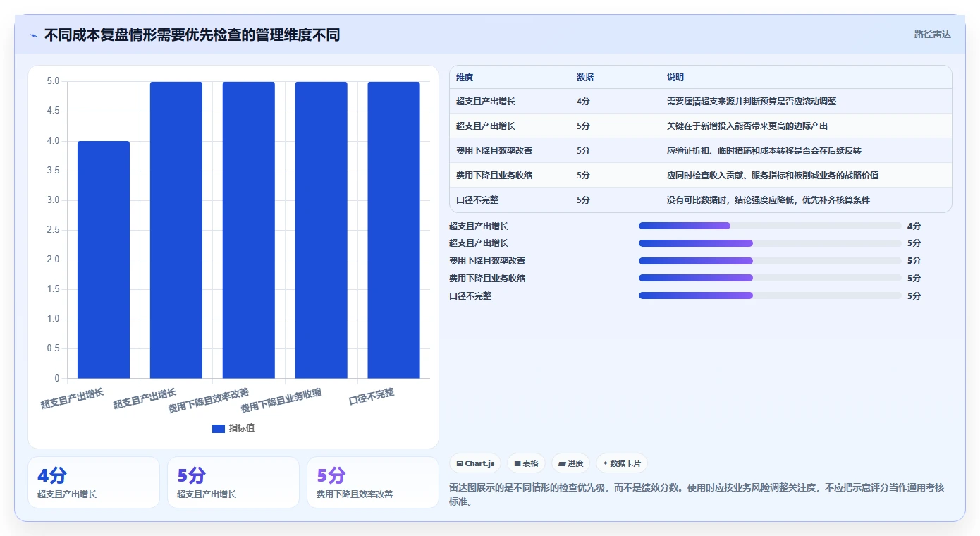The height and width of the screenshot is (536, 980).
Task: Open the 4分 超支且产出增长 data card
Action: coord(94,482)
